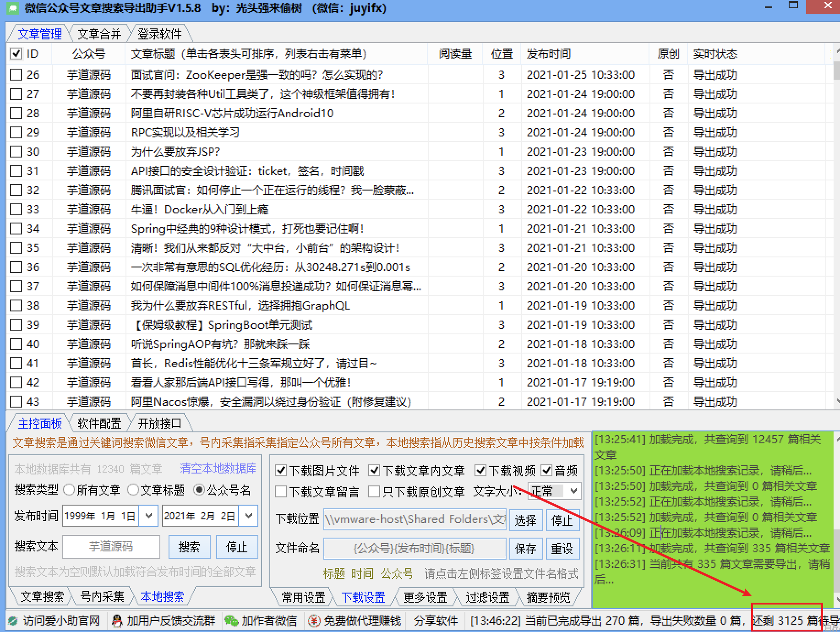Click the 文件命名 format field
The width and height of the screenshot is (840, 632).
(415, 548)
